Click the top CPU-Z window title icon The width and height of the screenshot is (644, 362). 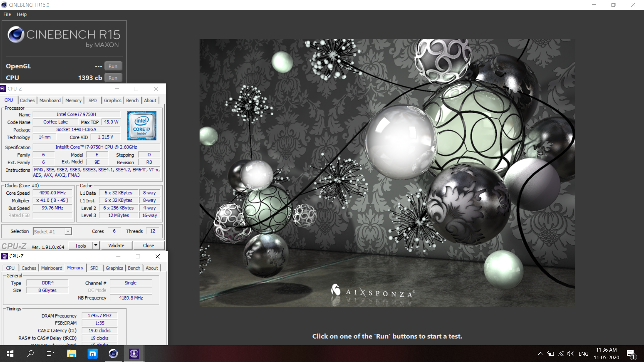click(x=3, y=89)
